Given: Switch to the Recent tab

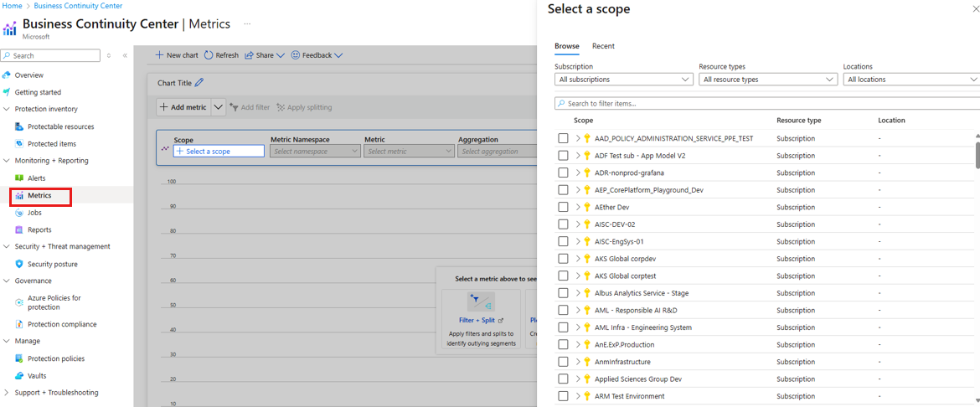Looking at the screenshot, I should point(603,46).
